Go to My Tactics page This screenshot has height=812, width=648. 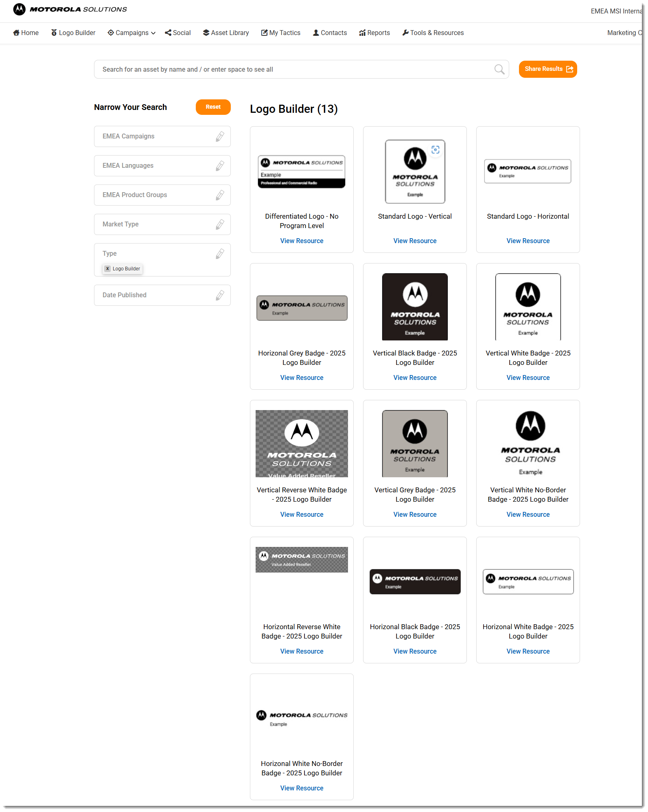tap(281, 33)
